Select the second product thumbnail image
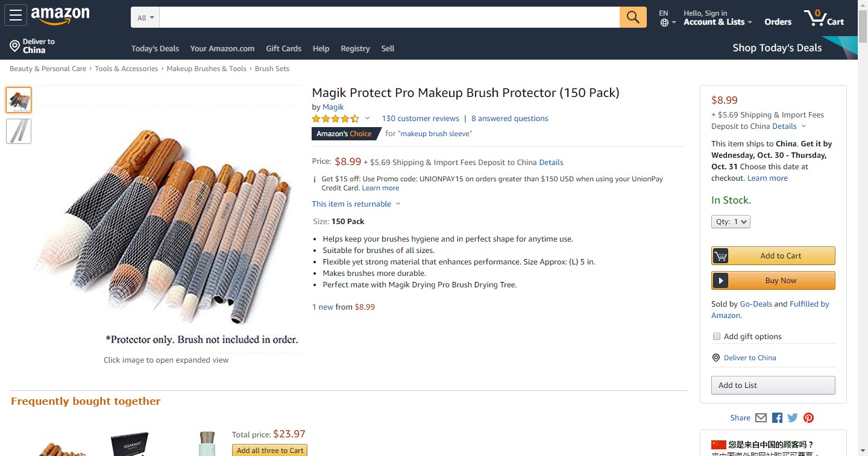Viewport: 868px width, 456px height. (19, 131)
